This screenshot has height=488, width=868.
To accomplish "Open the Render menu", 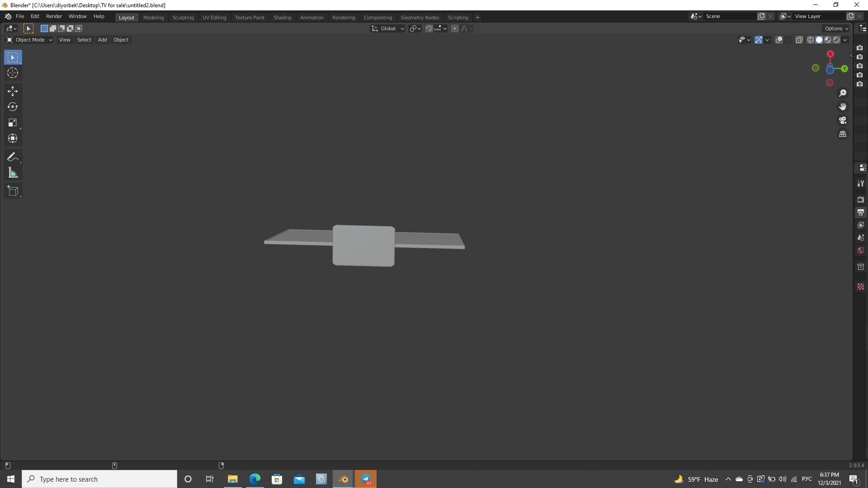I will point(54,16).
